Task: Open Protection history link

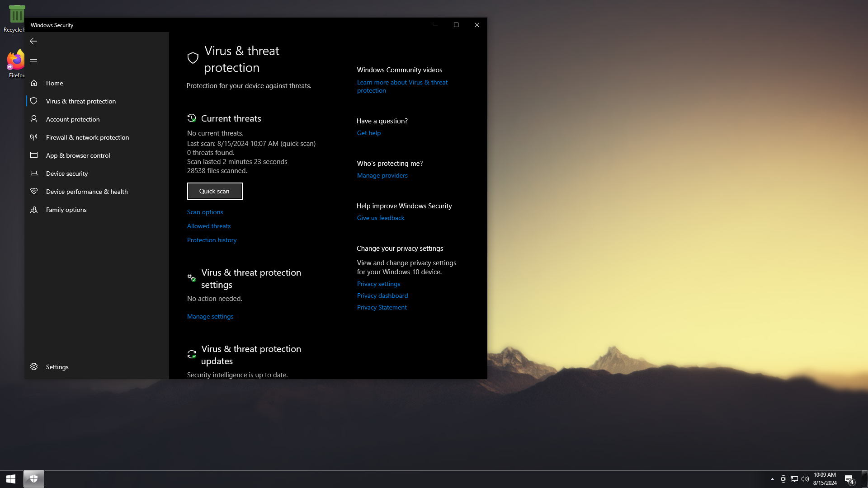Action: point(212,240)
